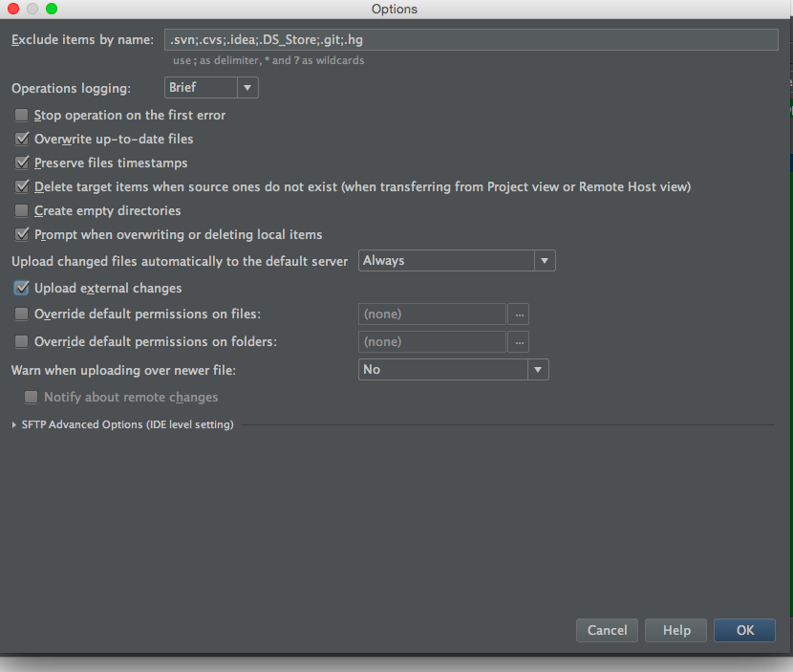Toggle Prompt when overwriting local items
The width and height of the screenshot is (793, 672).
[x=22, y=234]
